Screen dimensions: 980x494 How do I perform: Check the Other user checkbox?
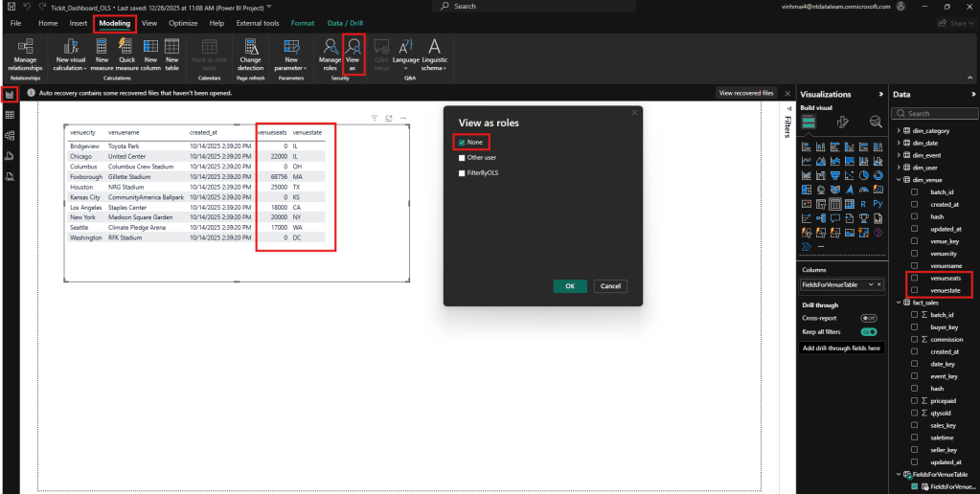(463, 158)
